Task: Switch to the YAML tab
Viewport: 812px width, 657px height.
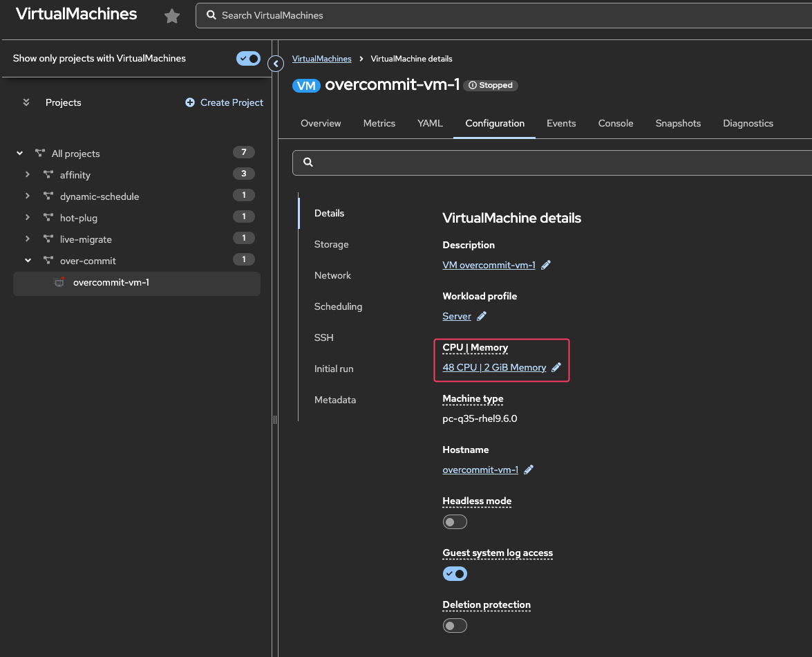Action: click(430, 123)
